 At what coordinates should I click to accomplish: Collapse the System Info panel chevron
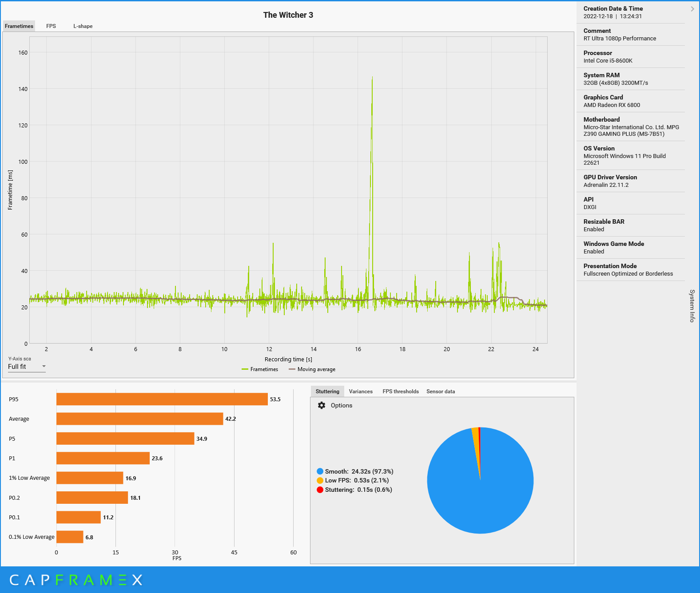(x=692, y=9)
